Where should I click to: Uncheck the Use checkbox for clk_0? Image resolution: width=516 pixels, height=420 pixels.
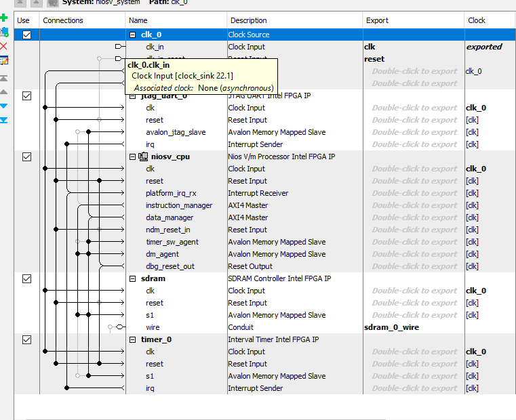pyautogui.click(x=27, y=35)
